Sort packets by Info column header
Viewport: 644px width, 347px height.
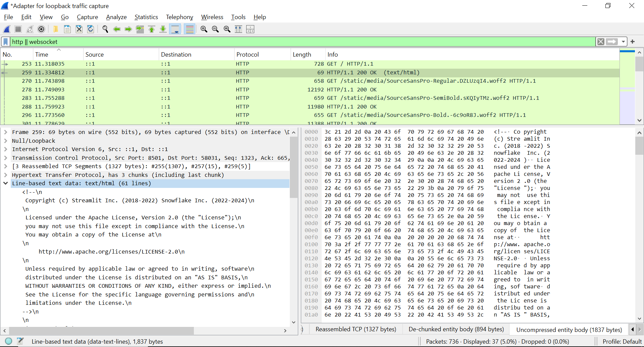[x=472, y=54]
